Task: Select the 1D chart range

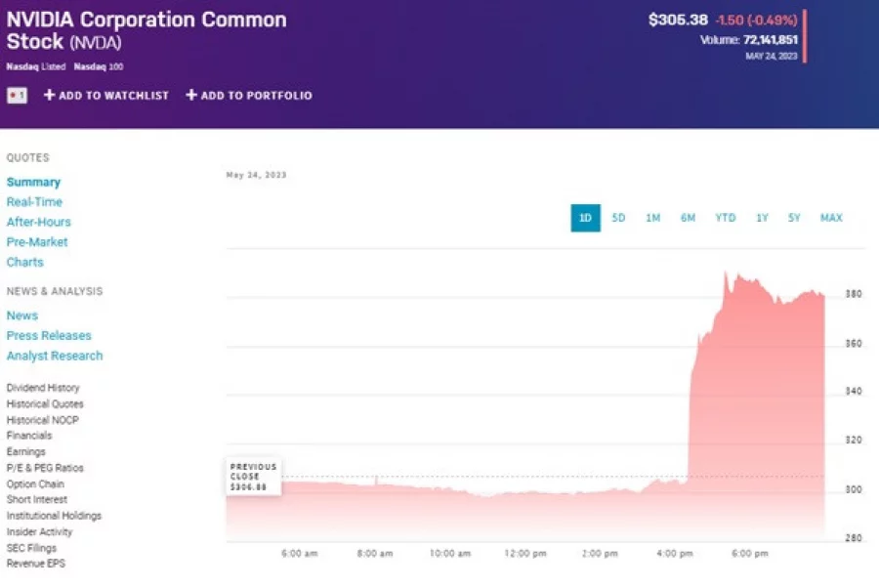Action: coord(585,218)
